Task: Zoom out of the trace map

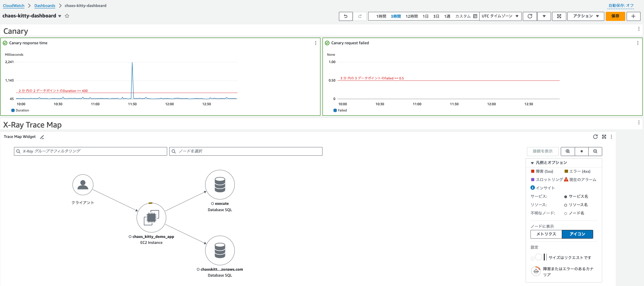Action: [x=595, y=151]
